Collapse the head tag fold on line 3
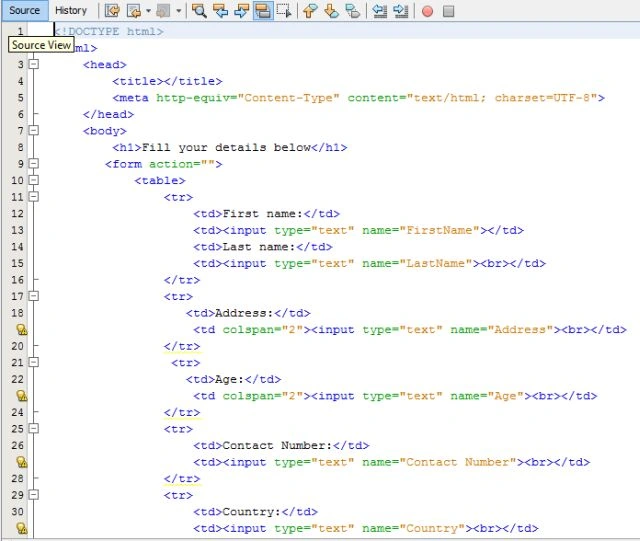 [x=34, y=64]
